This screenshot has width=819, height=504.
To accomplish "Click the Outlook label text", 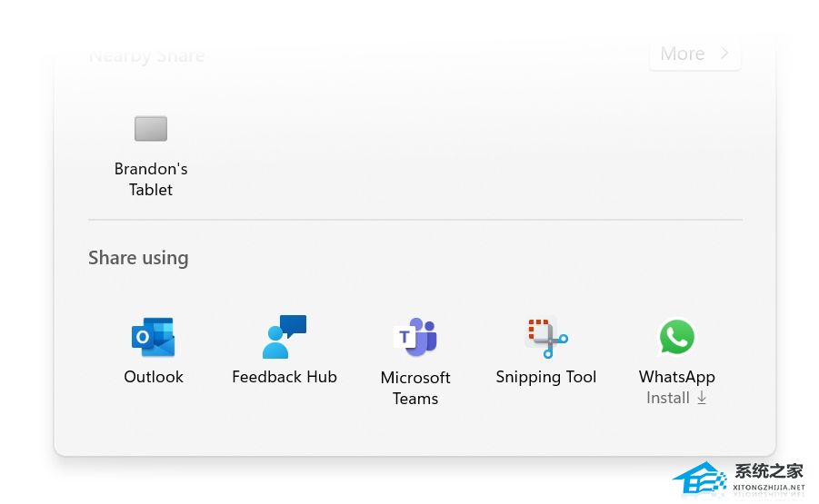I will (x=154, y=377).
